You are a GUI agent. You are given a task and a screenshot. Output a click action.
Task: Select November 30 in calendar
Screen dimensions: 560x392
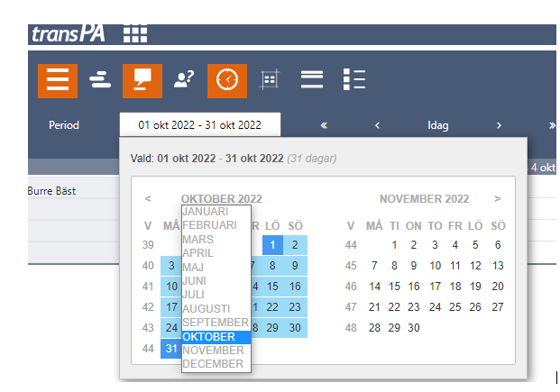click(414, 328)
